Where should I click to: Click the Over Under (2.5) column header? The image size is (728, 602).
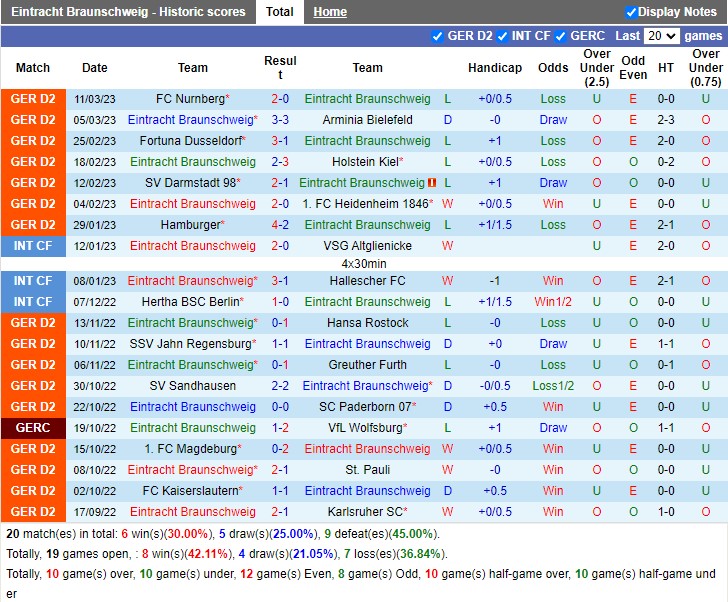pos(597,68)
